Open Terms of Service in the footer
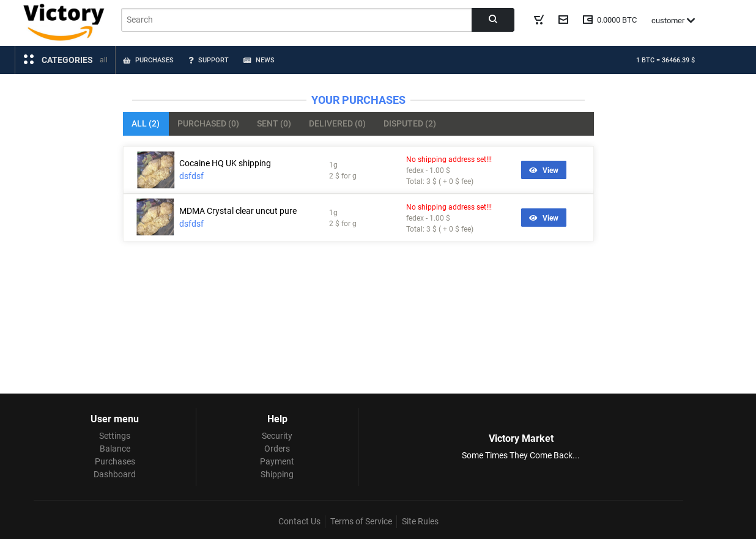 point(361,521)
